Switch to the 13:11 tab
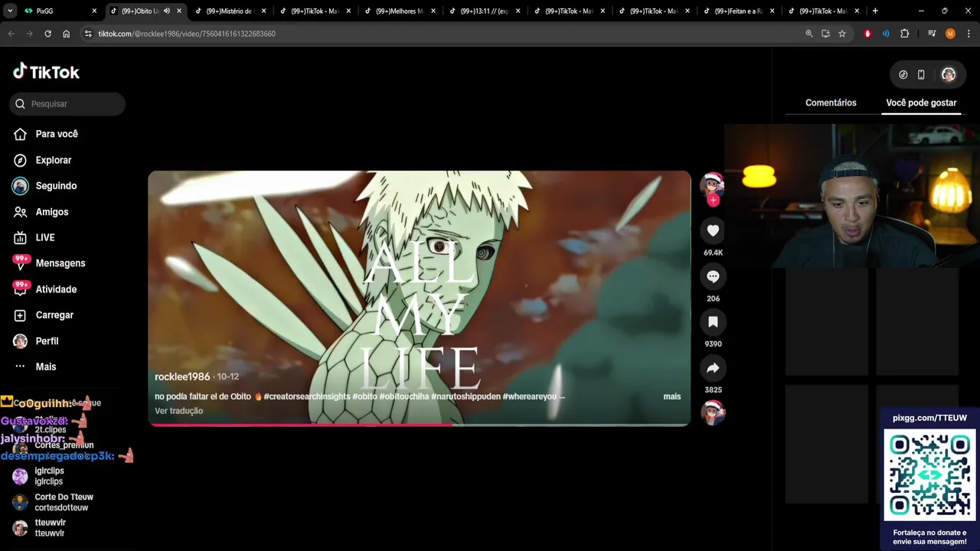This screenshot has width=980, height=551. (484, 11)
